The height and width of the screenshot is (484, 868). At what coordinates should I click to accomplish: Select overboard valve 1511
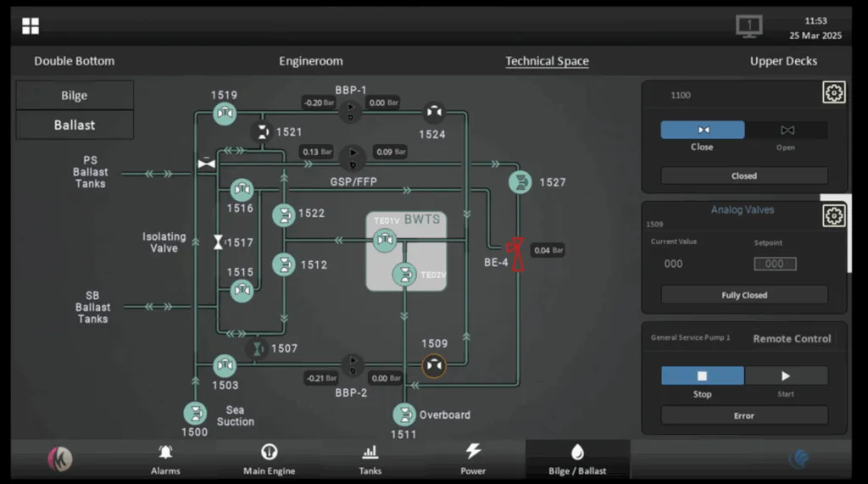tap(404, 414)
